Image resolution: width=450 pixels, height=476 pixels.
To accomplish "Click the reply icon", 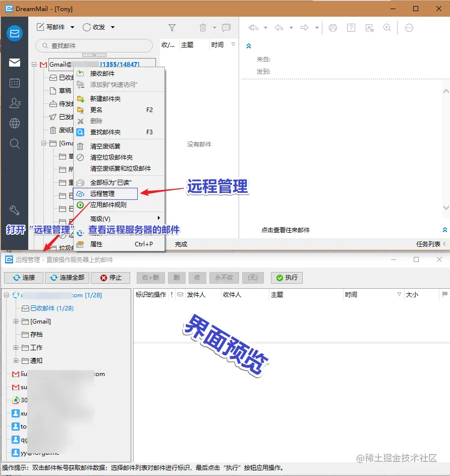I will pyautogui.click(x=278, y=28).
